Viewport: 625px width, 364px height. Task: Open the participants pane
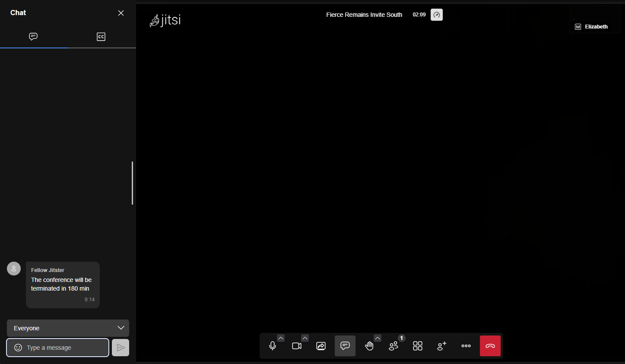point(393,345)
